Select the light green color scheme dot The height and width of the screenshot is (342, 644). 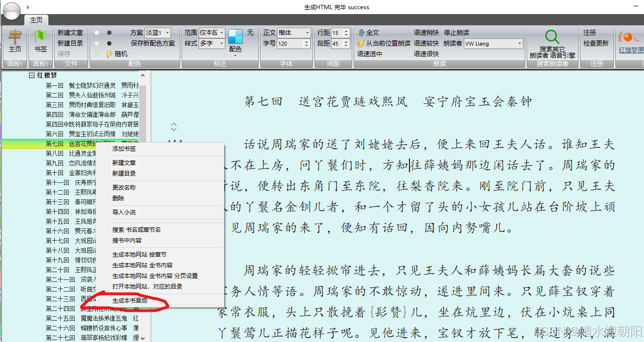(97, 54)
